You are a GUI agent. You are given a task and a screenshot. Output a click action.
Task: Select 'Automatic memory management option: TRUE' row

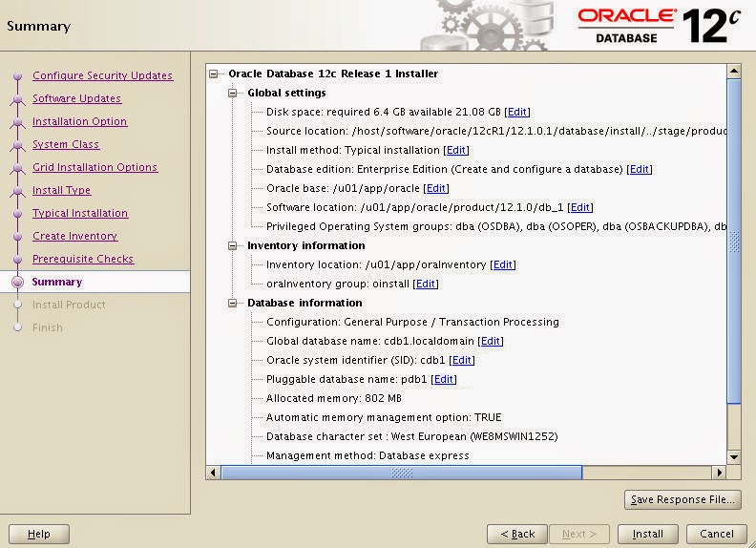click(x=384, y=418)
